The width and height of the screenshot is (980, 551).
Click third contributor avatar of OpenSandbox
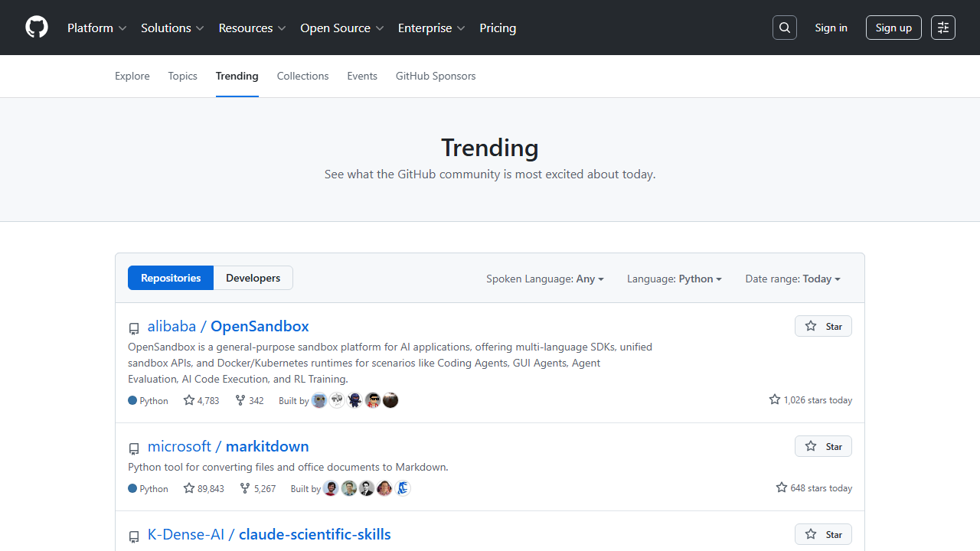[x=354, y=400]
